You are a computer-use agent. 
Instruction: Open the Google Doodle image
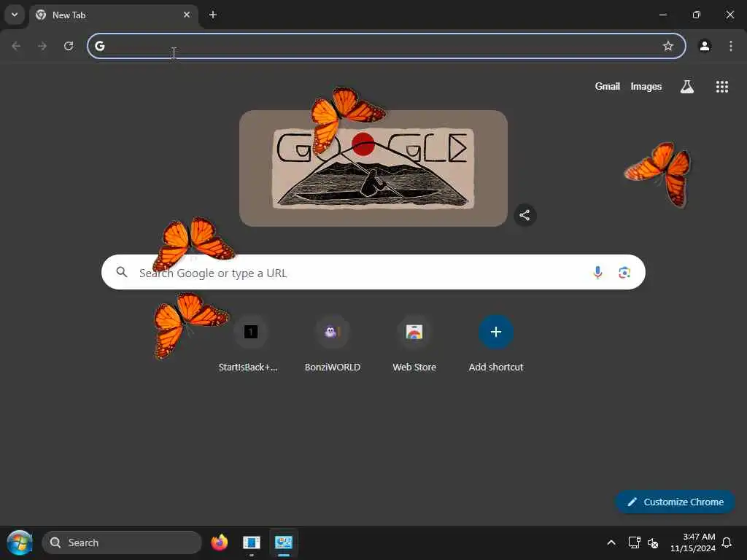point(373,168)
